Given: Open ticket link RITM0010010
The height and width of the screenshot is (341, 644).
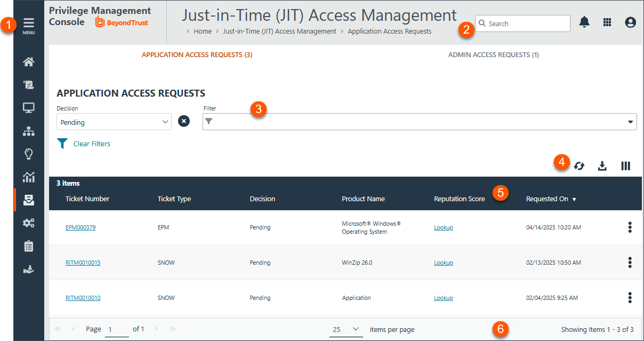Looking at the screenshot, I should coord(83,298).
